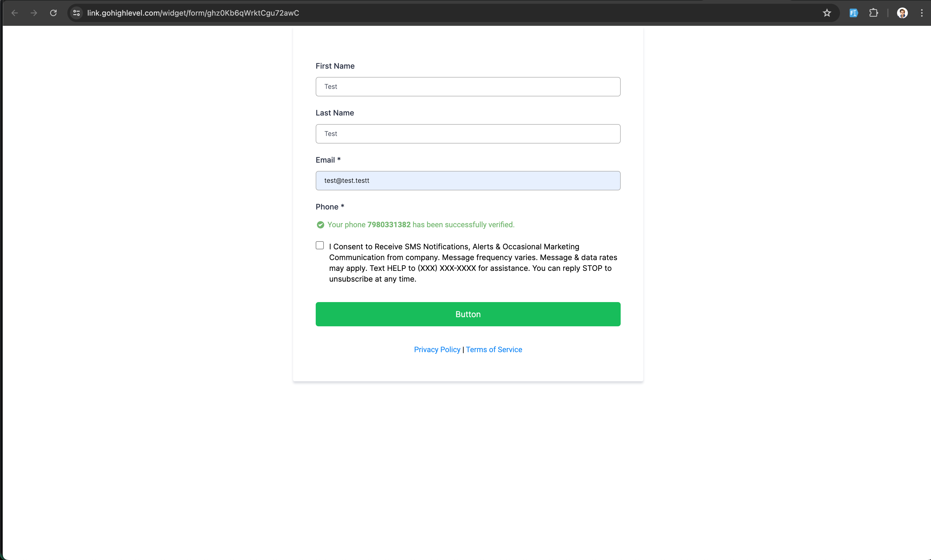Image resolution: width=931 pixels, height=560 pixels.
Task: Select the First Name input field
Action: (x=467, y=86)
